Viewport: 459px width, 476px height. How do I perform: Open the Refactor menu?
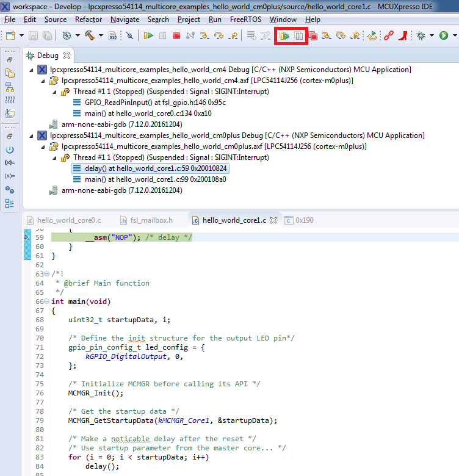click(89, 20)
